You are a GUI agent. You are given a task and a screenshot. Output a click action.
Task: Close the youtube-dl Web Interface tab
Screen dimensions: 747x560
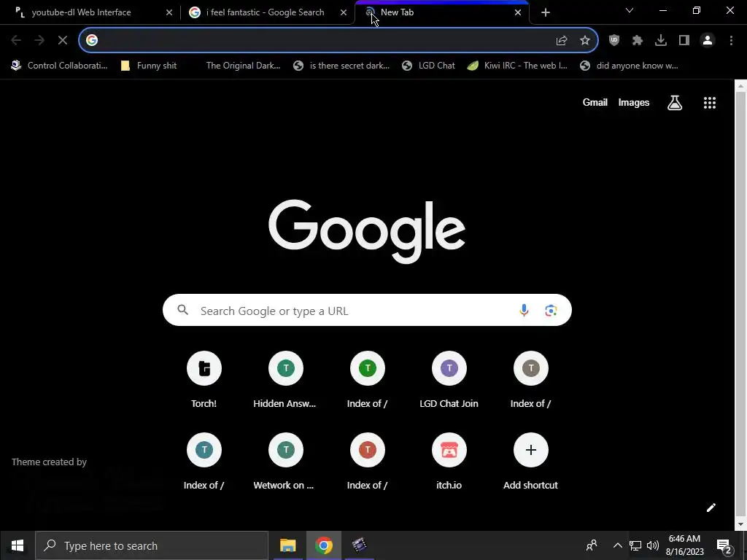pyautogui.click(x=169, y=13)
